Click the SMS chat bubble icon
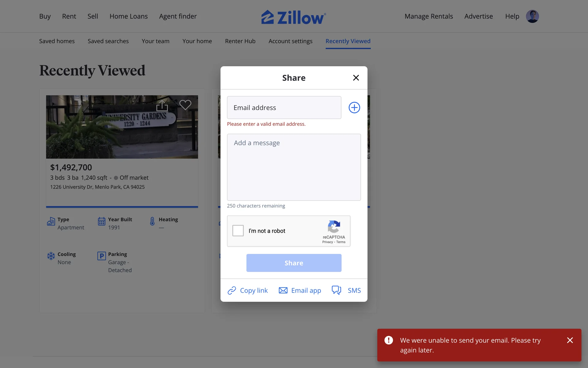588x368 pixels. click(337, 290)
